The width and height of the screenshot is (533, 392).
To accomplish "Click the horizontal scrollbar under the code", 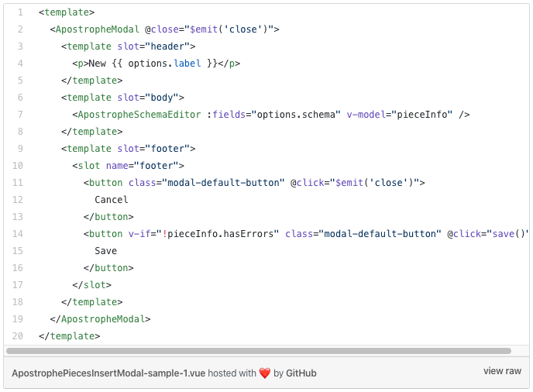I will [258, 351].
